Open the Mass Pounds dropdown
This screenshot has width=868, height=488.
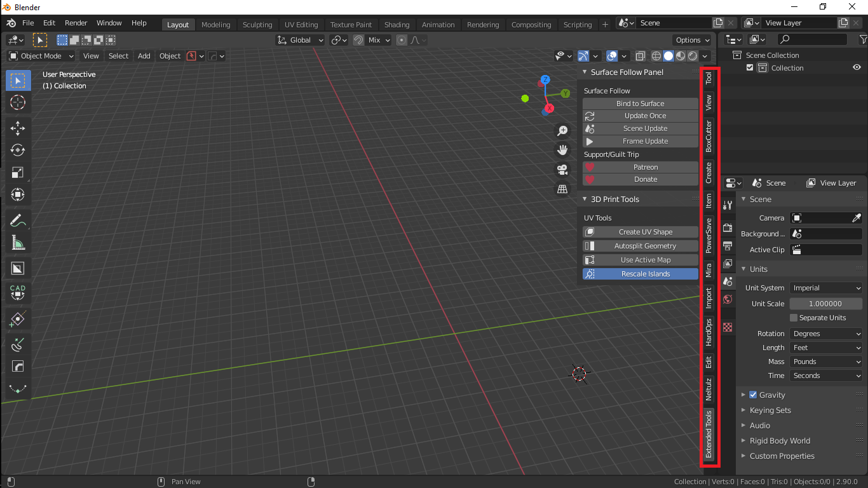tap(826, 362)
